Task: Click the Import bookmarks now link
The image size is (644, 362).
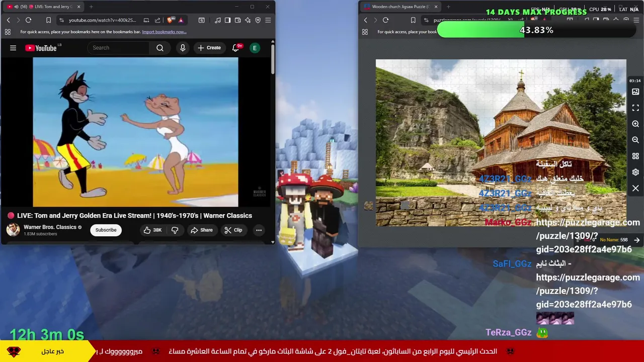Action: (x=164, y=32)
